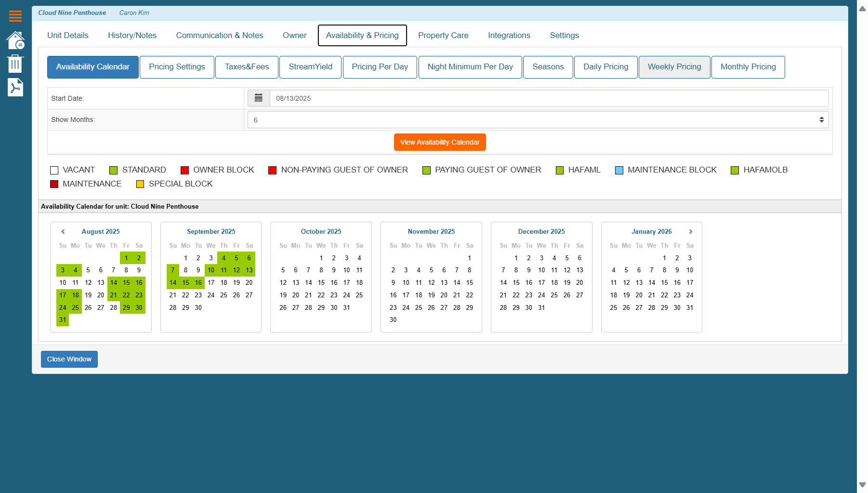Open the Start Date calendar picker icon
Viewport: 868px width, 493px height.
click(x=259, y=98)
